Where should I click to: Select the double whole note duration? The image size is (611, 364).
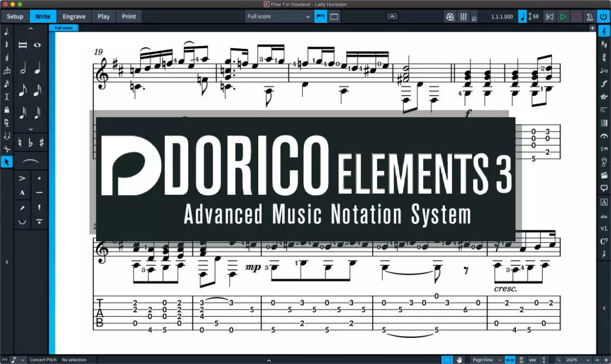23,45
